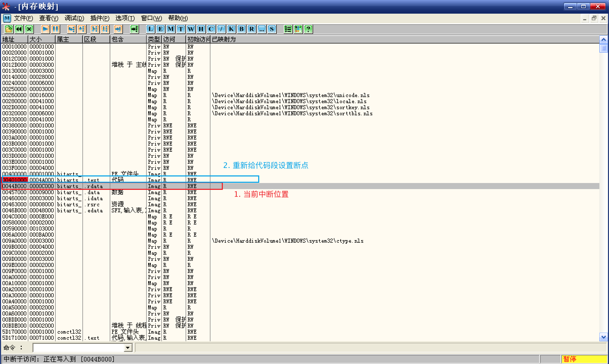
Task: Open the Breakpoints window B button
Action: point(242,29)
